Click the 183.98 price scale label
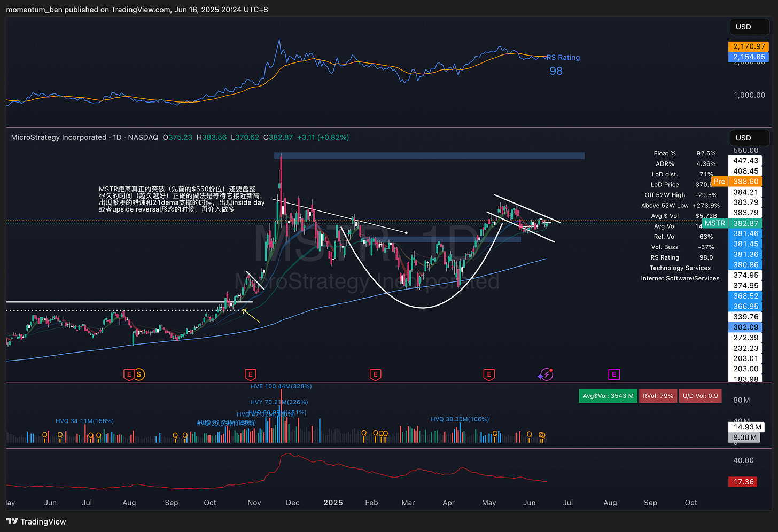This screenshot has height=532, width=778. point(745,379)
